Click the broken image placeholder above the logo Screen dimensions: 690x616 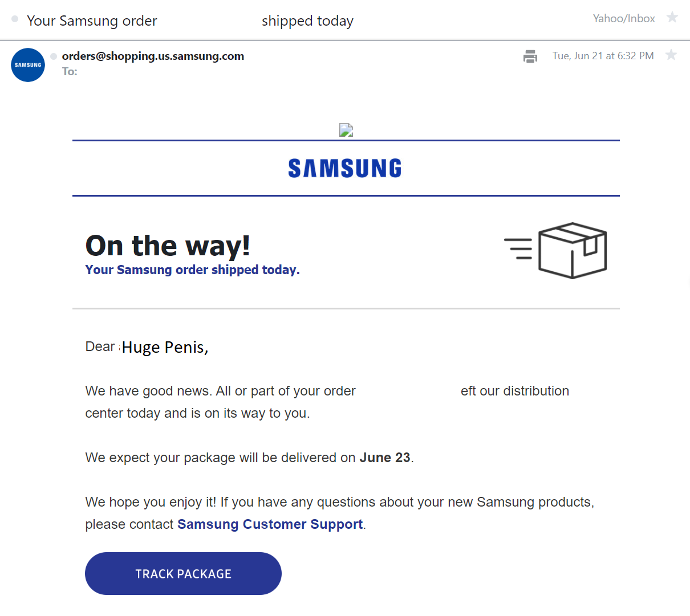(x=346, y=130)
